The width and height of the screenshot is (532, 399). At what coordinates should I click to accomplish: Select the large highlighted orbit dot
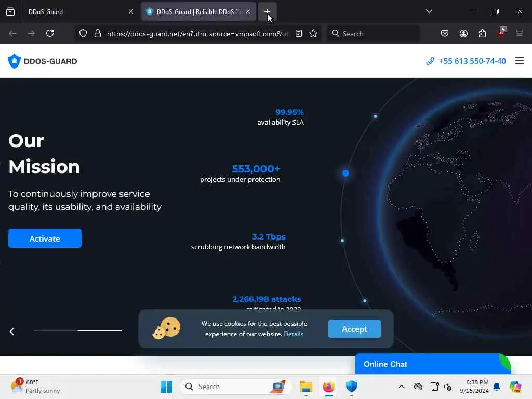(x=345, y=174)
